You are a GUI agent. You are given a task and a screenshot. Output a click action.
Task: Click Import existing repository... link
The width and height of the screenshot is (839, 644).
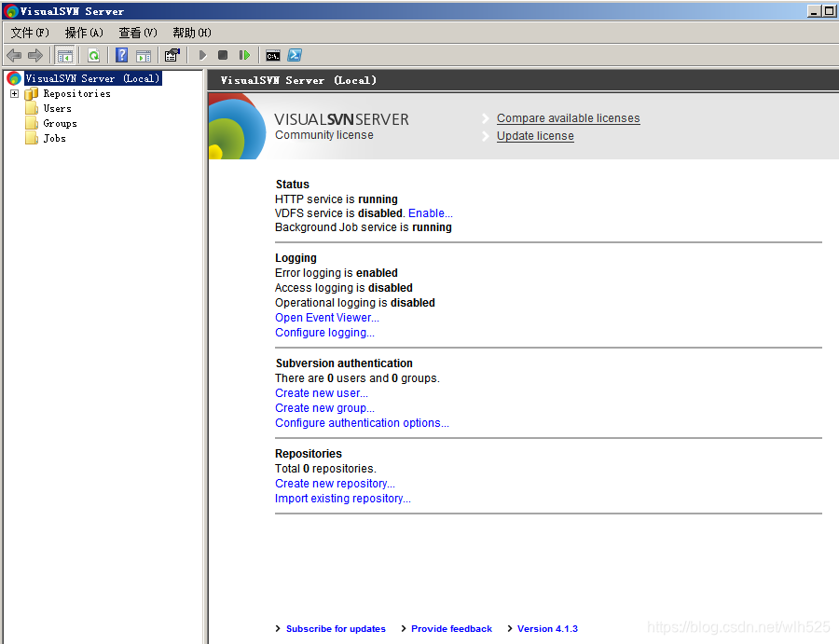tap(343, 499)
